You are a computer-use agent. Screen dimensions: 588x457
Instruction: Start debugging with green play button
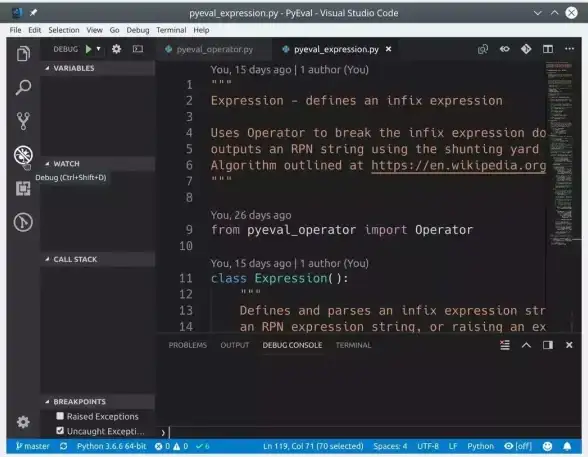(x=88, y=49)
